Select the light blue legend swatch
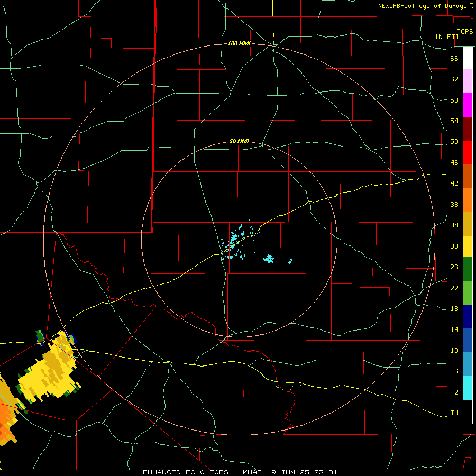476x476 pixels. 467,364
